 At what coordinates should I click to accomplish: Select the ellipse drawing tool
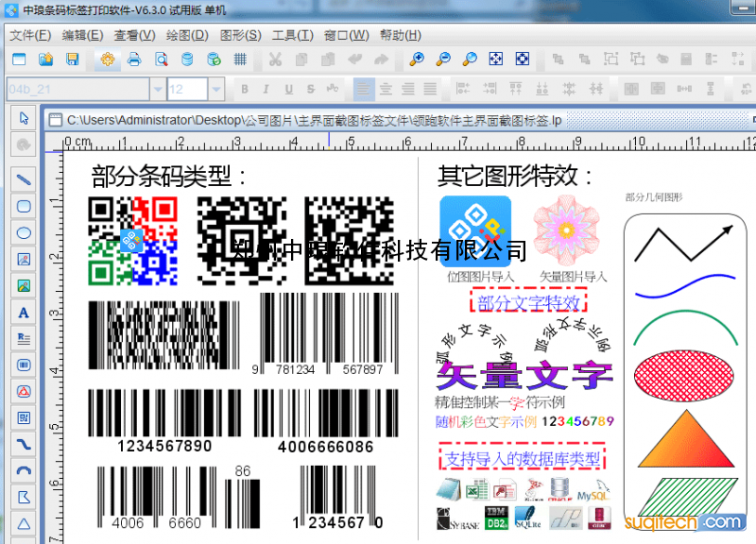[x=24, y=233]
